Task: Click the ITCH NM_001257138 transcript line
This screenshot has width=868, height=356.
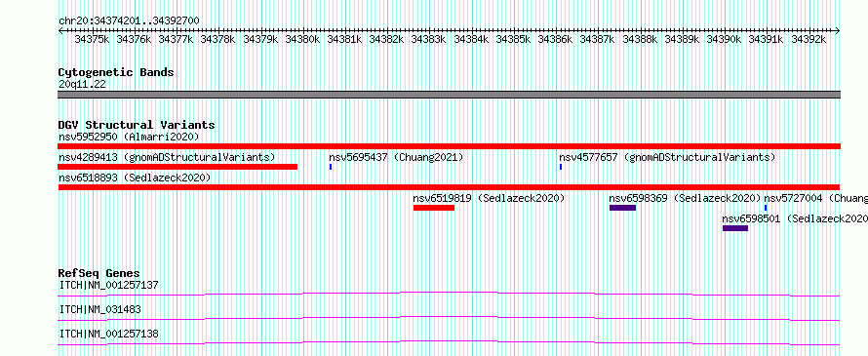Action: click(x=449, y=342)
